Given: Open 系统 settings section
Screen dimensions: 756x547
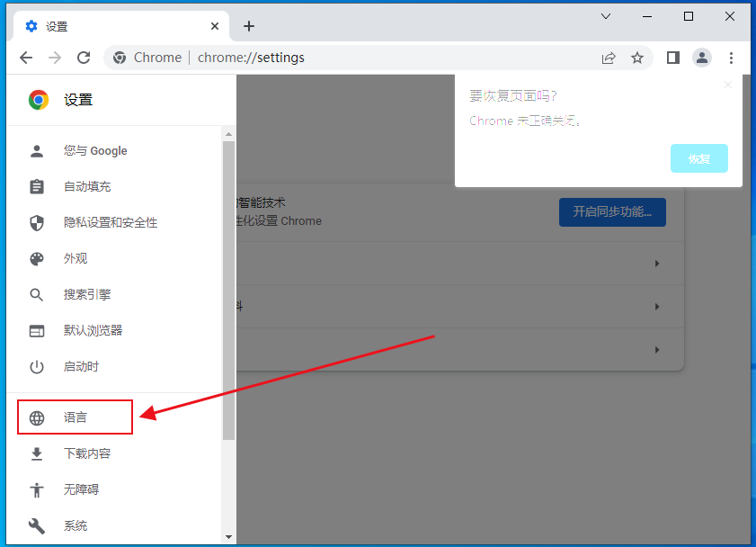Looking at the screenshot, I should click(x=114, y=525).
